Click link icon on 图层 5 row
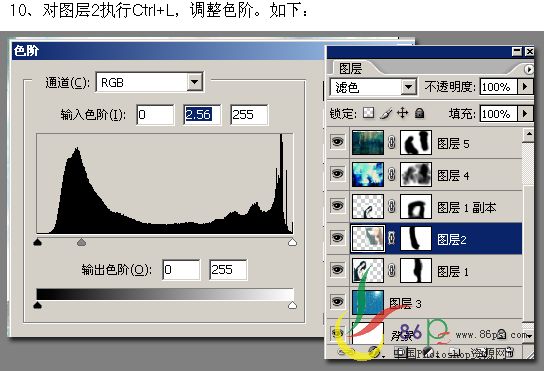Viewport: 544px width, 371px height. [392, 142]
